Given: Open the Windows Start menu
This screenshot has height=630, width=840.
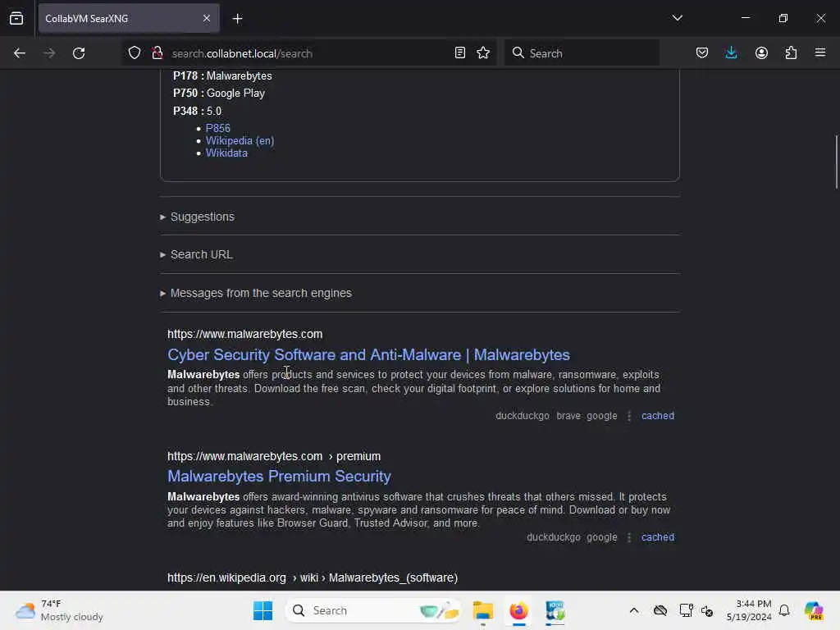Looking at the screenshot, I should (x=262, y=610).
